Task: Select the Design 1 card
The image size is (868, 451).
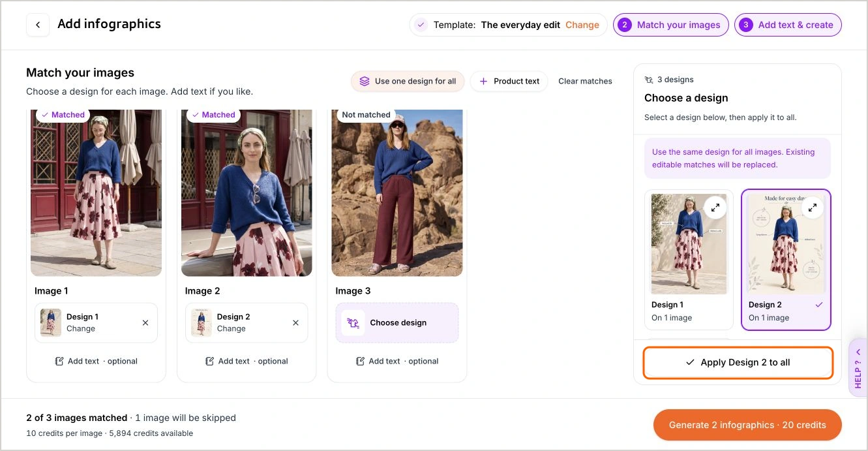Action: coord(689,260)
